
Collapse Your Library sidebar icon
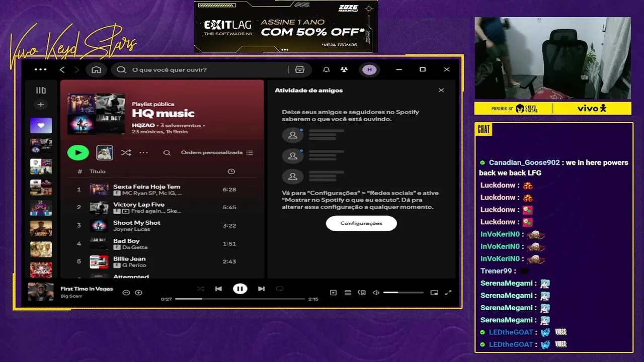tap(41, 90)
